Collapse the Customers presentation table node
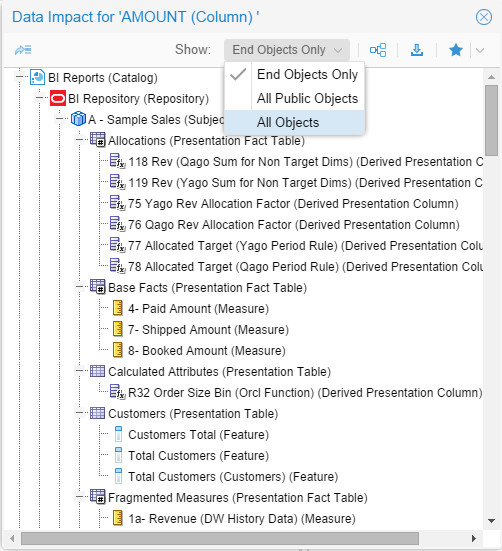Viewport: 502px width, 551px height. click(80, 413)
